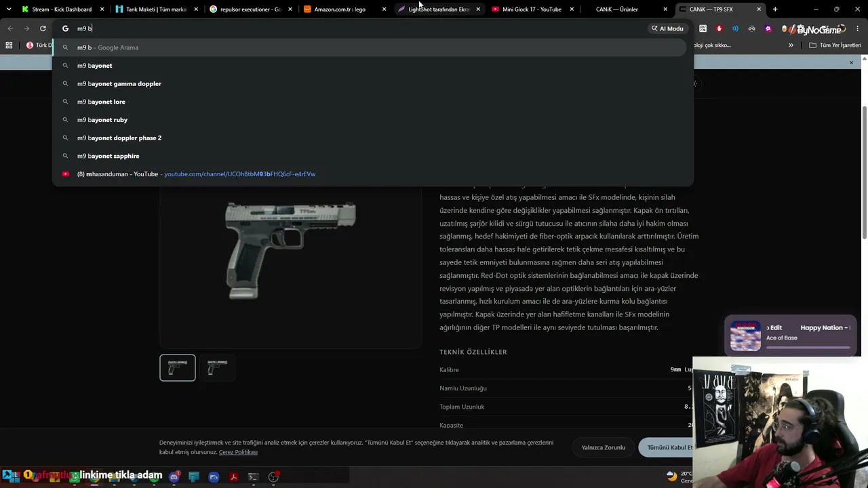Activate AI Modu in the address bar
This screenshot has width=868, height=488.
point(667,28)
